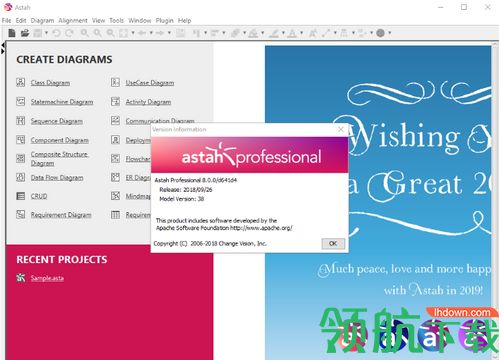
Task: Click the Component Diagram icon
Action: pos(21,140)
